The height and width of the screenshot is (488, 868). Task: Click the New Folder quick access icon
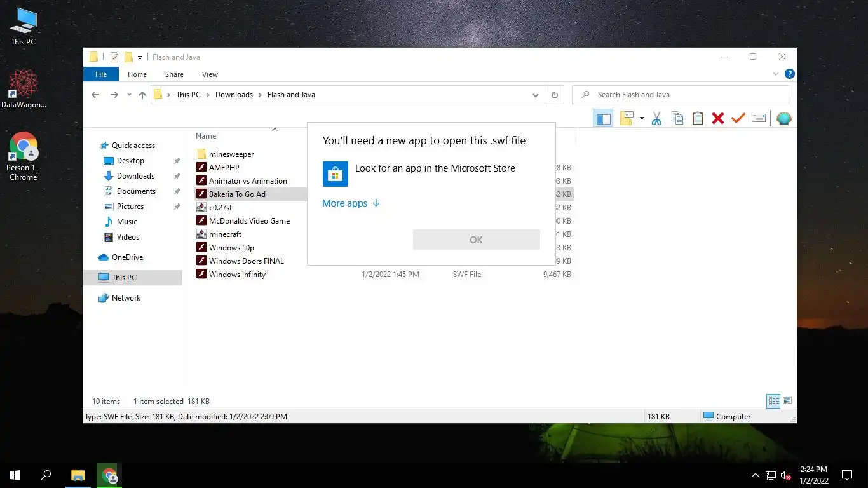[x=128, y=57]
